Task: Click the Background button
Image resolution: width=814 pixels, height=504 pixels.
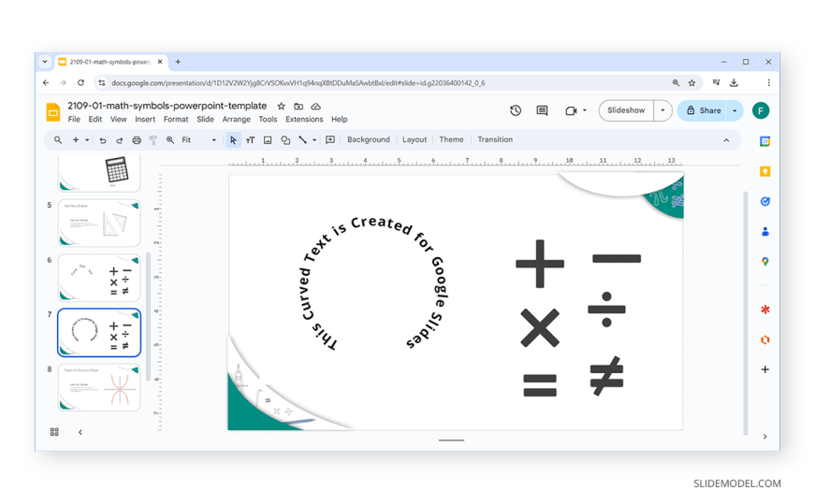Action: [369, 139]
